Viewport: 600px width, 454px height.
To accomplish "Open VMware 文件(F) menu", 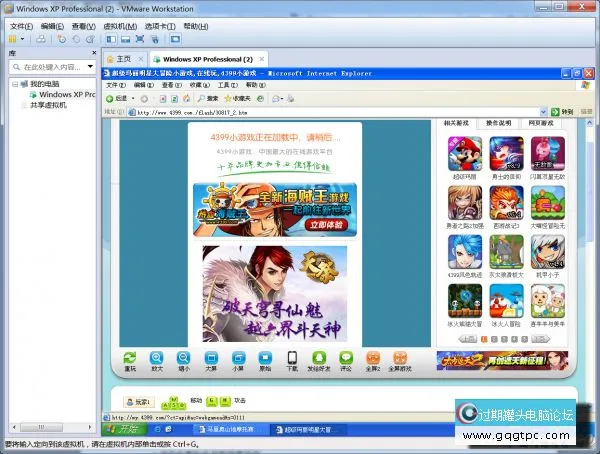I will [21, 26].
